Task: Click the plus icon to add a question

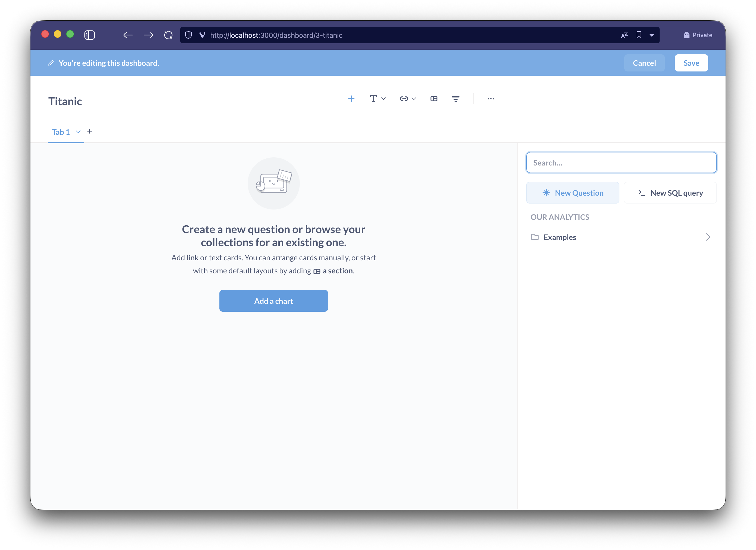Action: (x=351, y=99)
